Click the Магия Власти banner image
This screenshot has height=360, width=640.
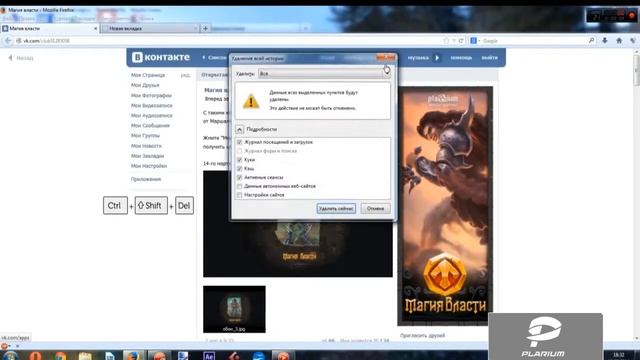pos(445,206)
